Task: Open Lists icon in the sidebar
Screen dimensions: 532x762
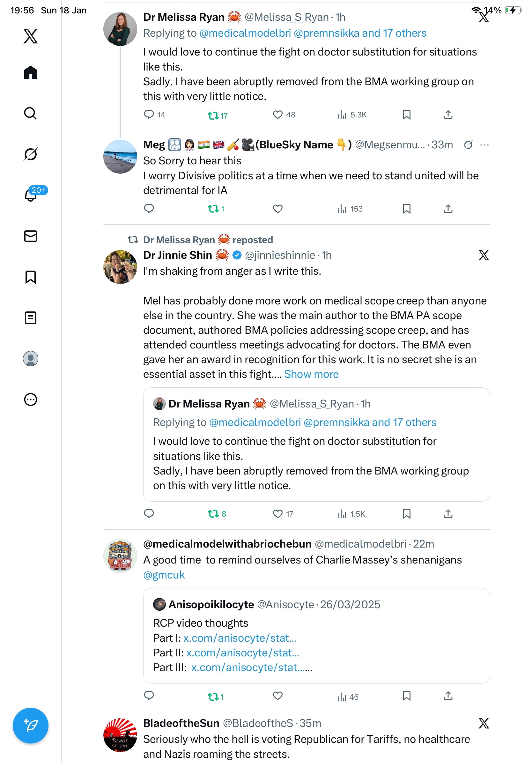Action: [x=31, y=317]
